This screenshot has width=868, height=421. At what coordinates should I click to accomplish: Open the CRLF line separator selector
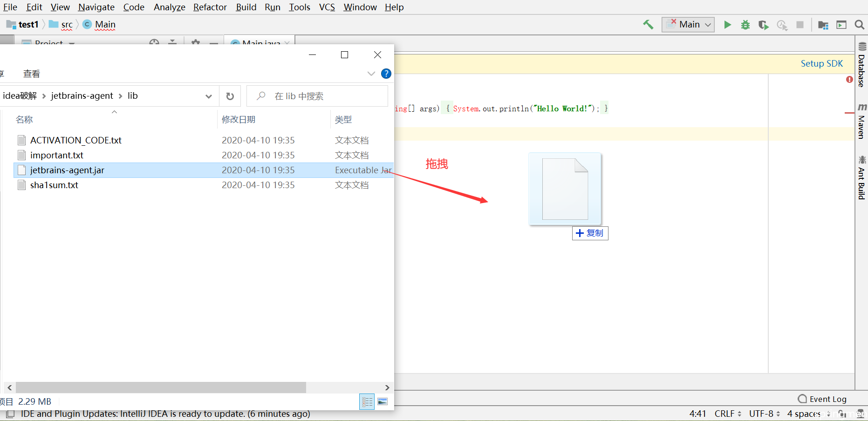(x=728, y=414)
